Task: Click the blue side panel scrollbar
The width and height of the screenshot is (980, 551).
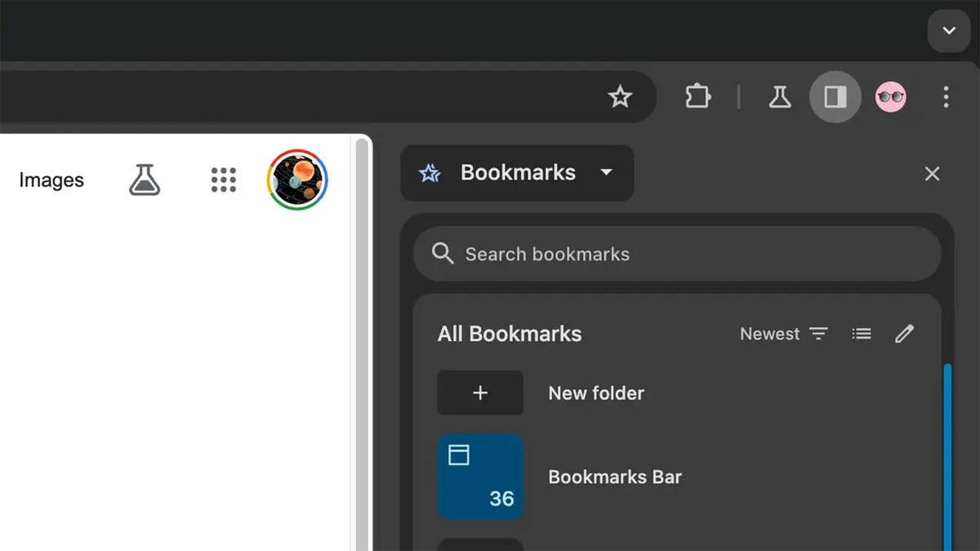Action: pos(947,455)
